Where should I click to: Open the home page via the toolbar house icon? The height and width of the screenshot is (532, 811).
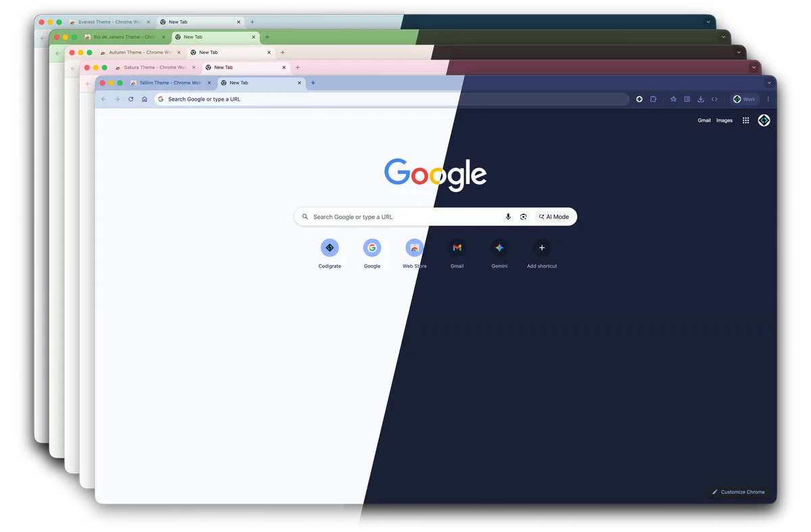click(x=144, y=99)
